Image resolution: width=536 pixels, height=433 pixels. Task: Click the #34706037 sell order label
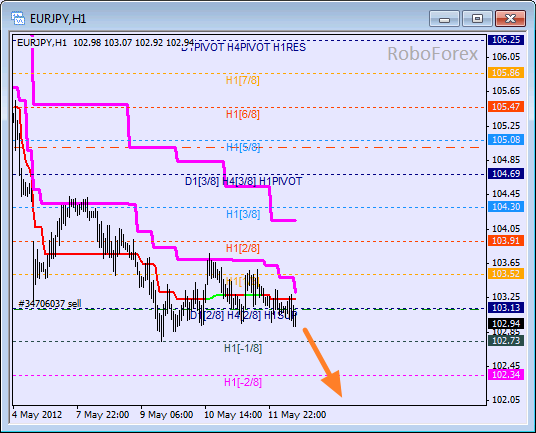[50, 303]
